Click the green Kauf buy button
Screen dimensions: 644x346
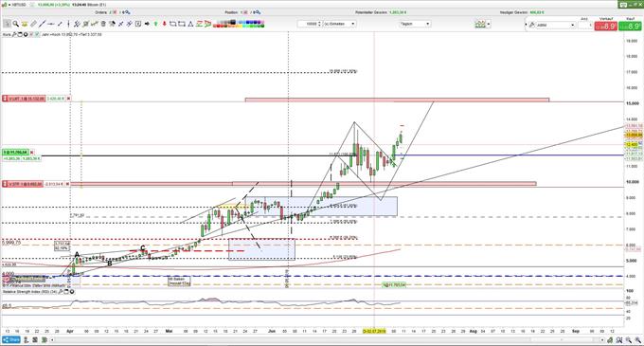630,26
